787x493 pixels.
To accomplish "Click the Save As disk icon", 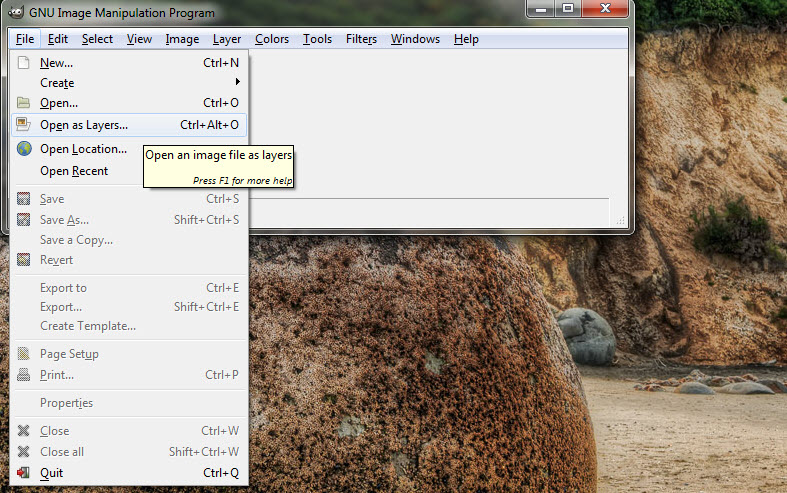I will [x=23, y=220].
